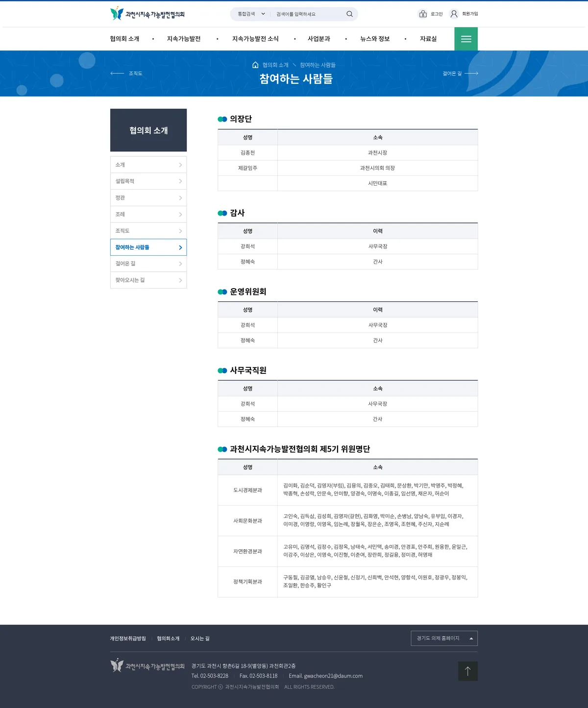Click the 협의회 소개 sidebar title block
The height and width of the screenshot is (708, 588).
pos(148,130)
